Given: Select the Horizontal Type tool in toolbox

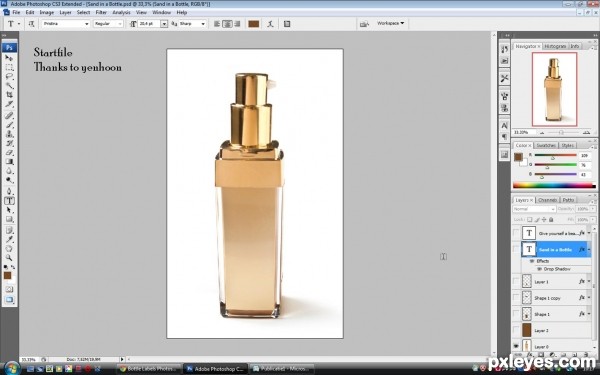Looking at the screenshot, I should (9, 201).
